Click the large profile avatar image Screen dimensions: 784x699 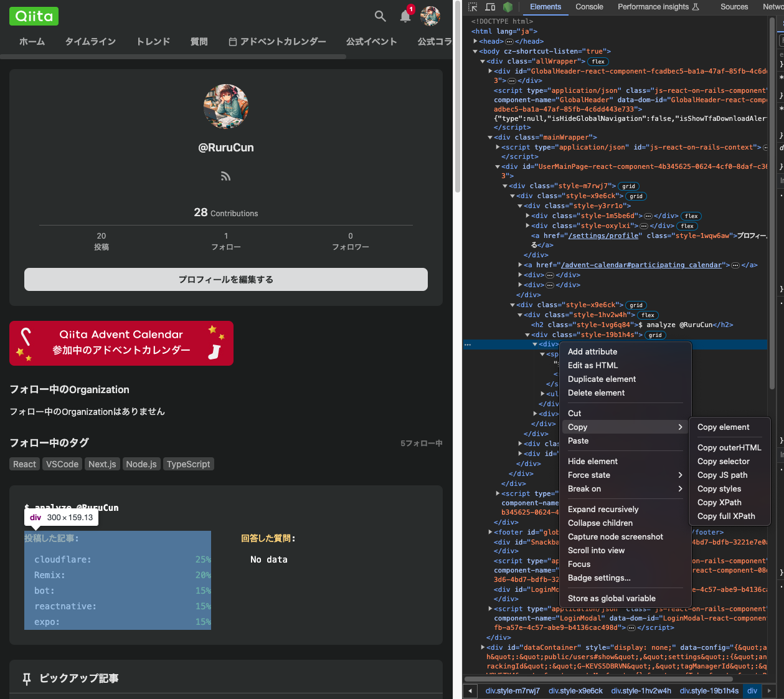point(226,107)
